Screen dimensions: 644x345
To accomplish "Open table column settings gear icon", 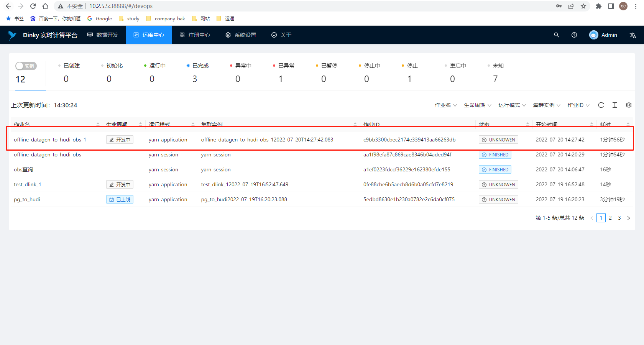I will click(629, 105).
